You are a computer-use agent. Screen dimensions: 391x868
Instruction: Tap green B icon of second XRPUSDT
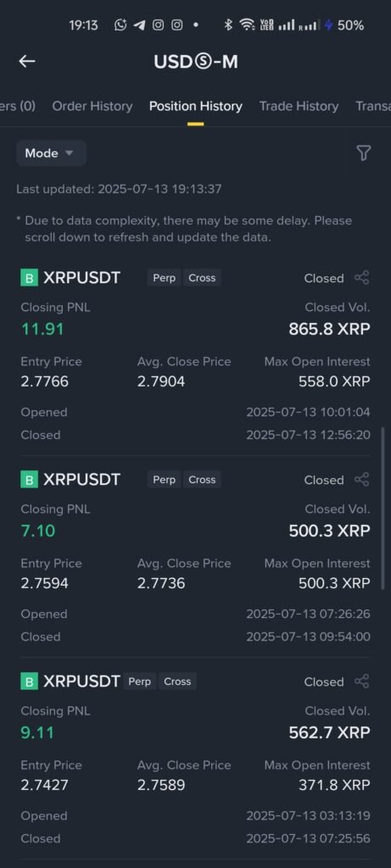(x=30, y=480)
